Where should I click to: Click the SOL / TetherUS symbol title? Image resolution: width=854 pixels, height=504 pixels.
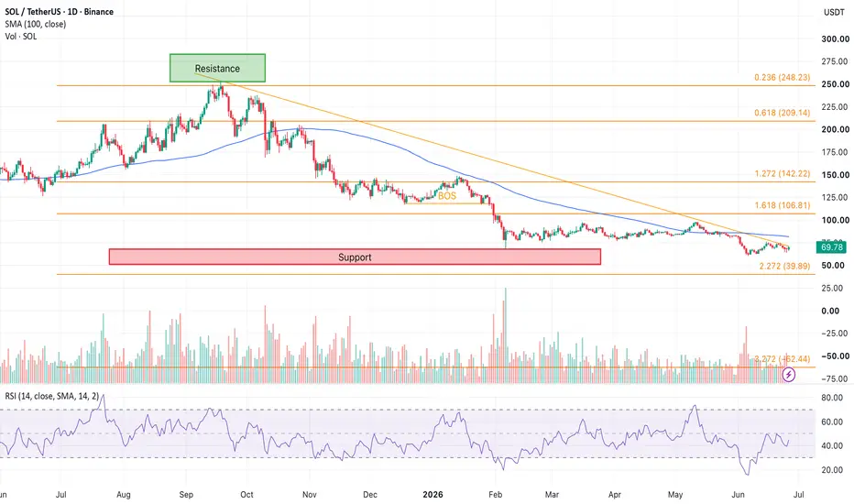pyautogui.click(x=59, y=11)
